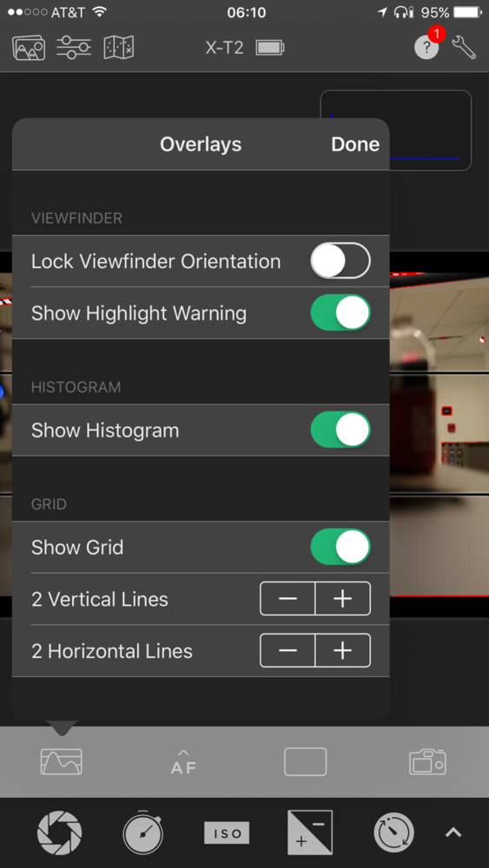Disable Show Highlight Warning switch

coord(340,312)
